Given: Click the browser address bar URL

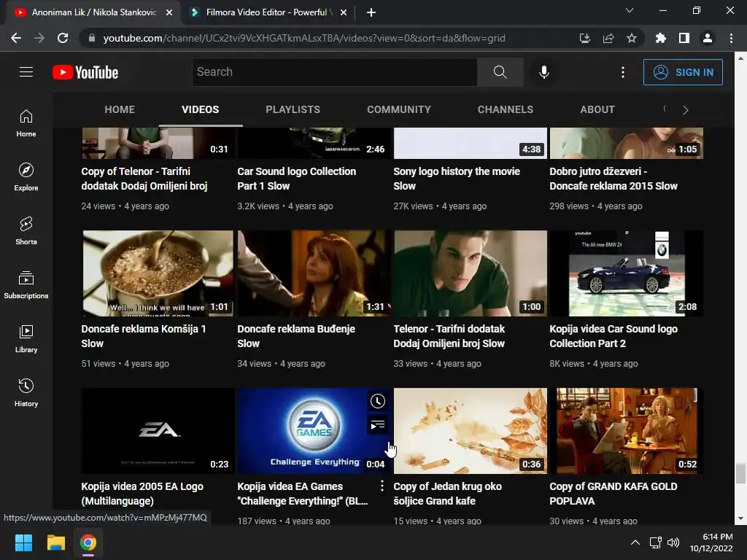Looking at the screenshot, I should [x=304, y=38].
